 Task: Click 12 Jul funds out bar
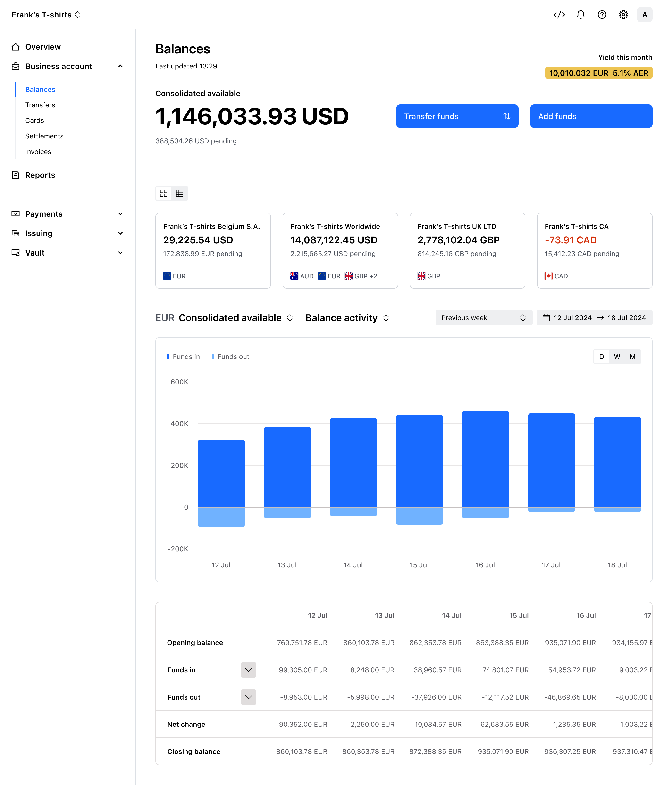click(x=221, y=517)
